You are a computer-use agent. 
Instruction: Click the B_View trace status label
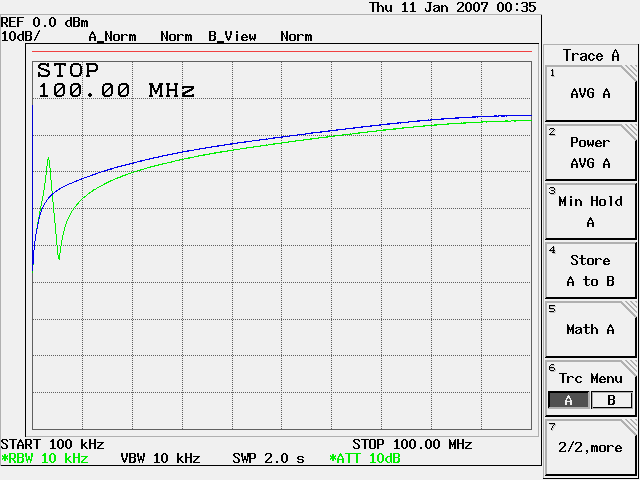pyautogui.click(x=232, y=37)
